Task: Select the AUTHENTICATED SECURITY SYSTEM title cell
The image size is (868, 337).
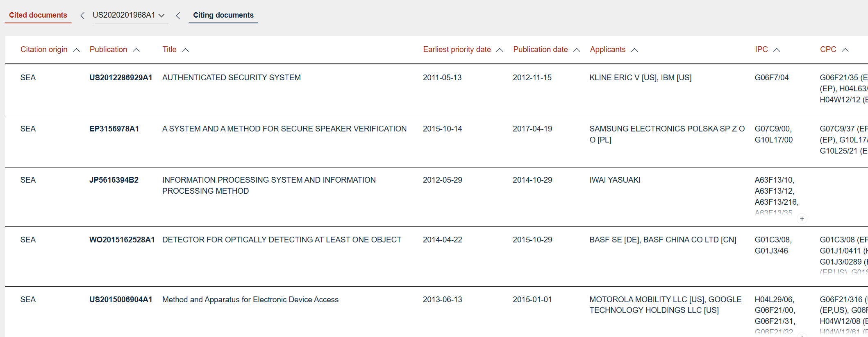Action: [231, 77]
